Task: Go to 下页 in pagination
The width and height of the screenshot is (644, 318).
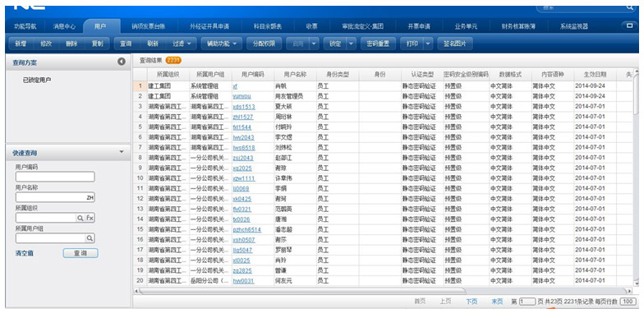Action: pyautogui.click(x=471, y=302)
